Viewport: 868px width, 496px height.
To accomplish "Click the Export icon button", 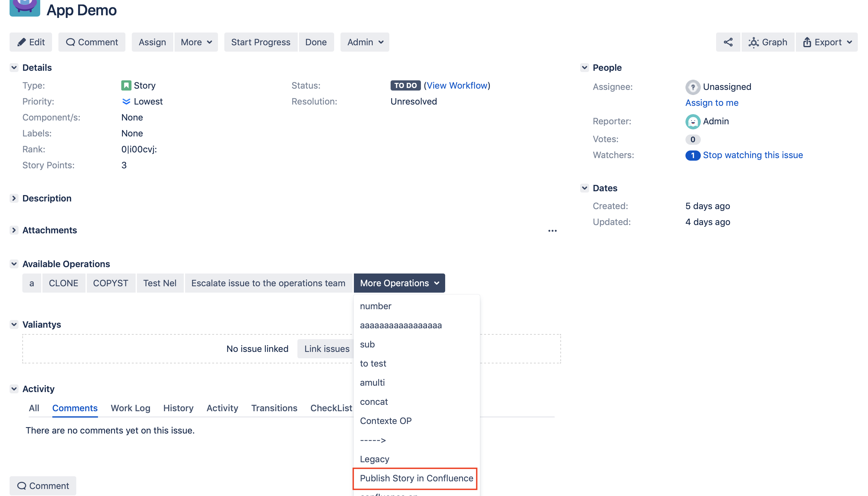I will [x=807, y=42].
